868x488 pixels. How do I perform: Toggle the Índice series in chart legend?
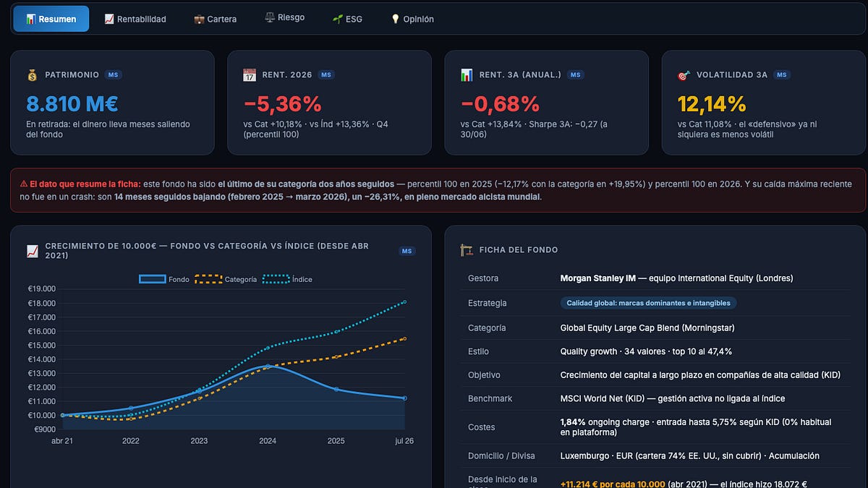pos(287,279)
